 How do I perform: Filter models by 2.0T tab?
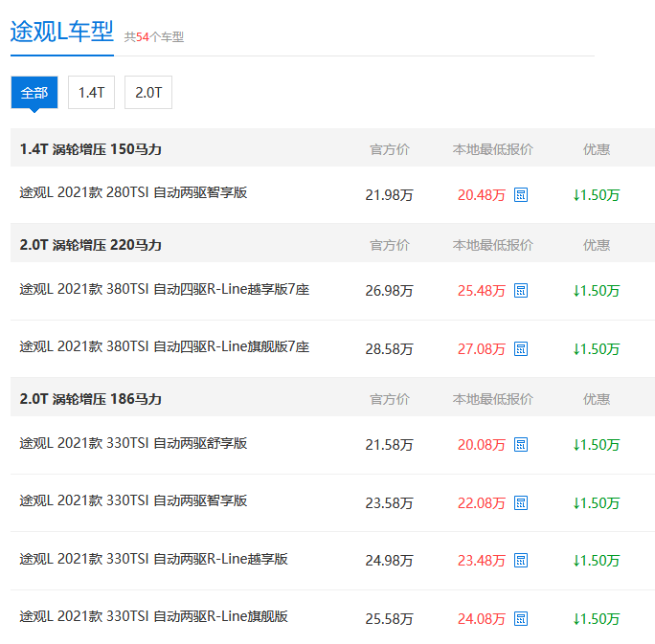pos(148,93)
